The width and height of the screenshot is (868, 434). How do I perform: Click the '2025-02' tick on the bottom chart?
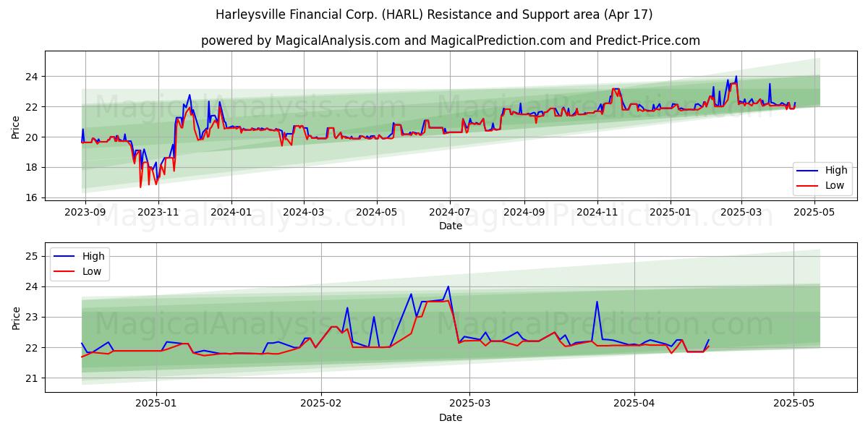(x=321, y=404)
